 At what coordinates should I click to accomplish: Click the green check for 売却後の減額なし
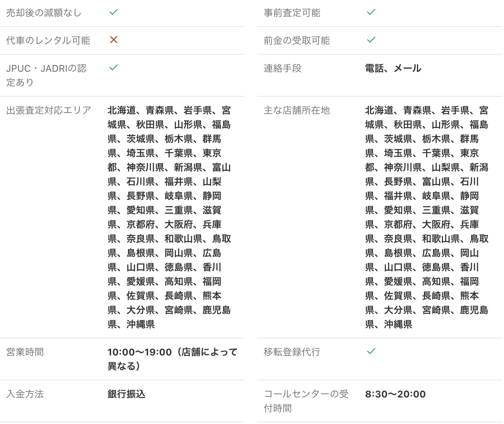114,12
